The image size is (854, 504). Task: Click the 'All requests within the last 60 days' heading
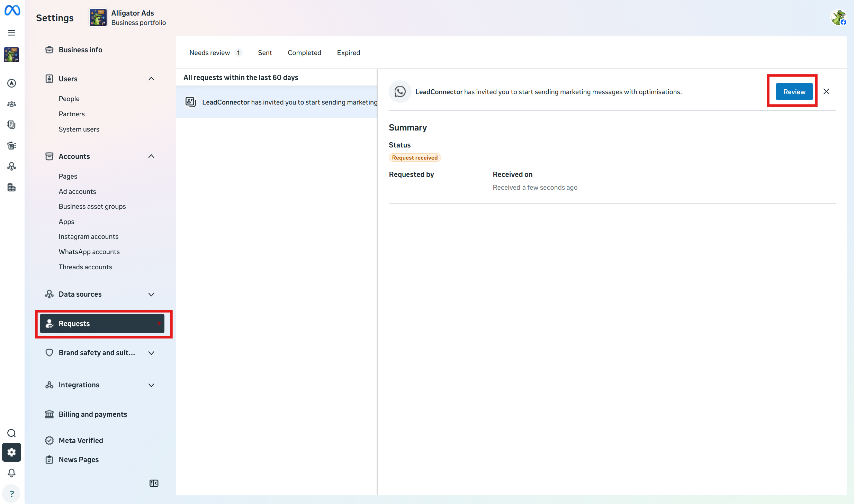[241, 78]
